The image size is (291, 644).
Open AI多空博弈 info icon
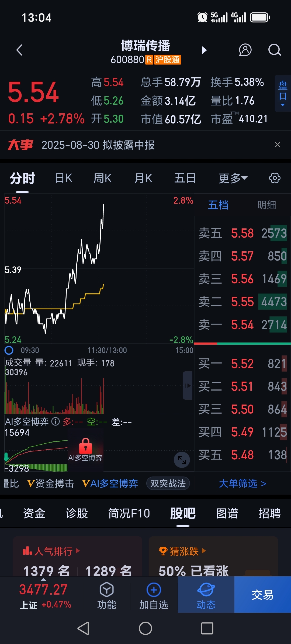[56, 422]
